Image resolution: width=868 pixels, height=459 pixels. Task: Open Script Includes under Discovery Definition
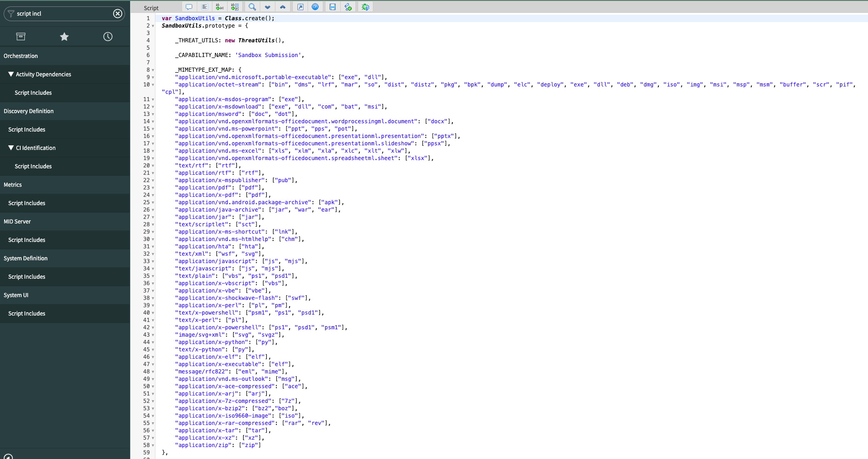click(x=65, y=130)
